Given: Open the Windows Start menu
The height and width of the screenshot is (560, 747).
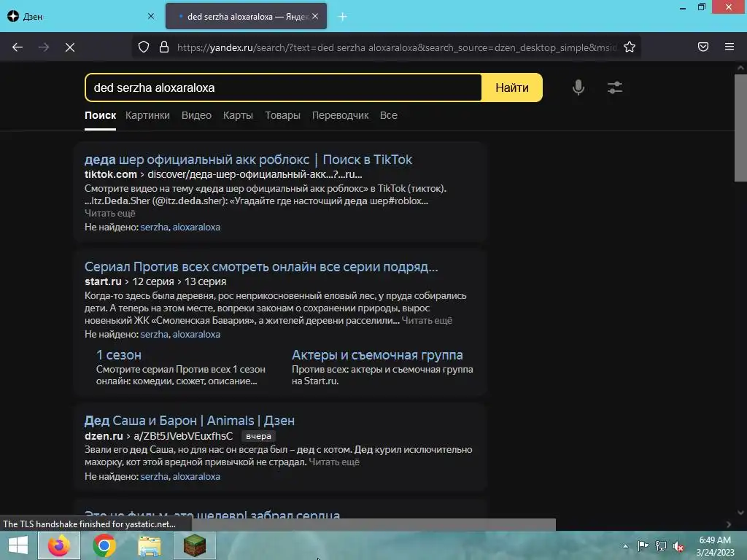Looking at the screenshot, I should pyautogui.click(x=18, y=545).
